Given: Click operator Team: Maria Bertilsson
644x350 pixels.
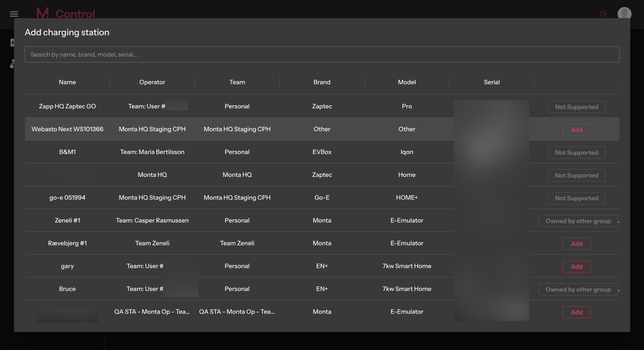Looking at the screenshot, I should point(152,152).
